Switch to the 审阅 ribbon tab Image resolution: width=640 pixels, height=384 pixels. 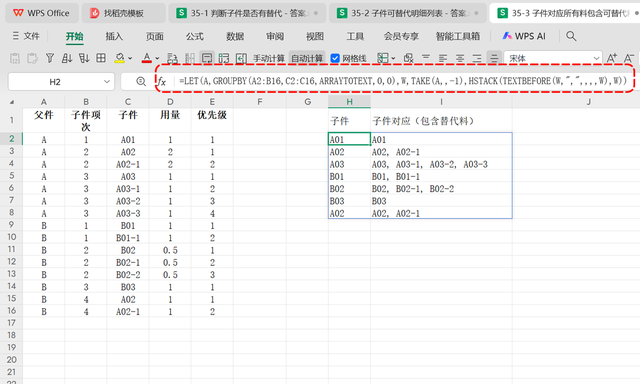[x=275, y=36]
